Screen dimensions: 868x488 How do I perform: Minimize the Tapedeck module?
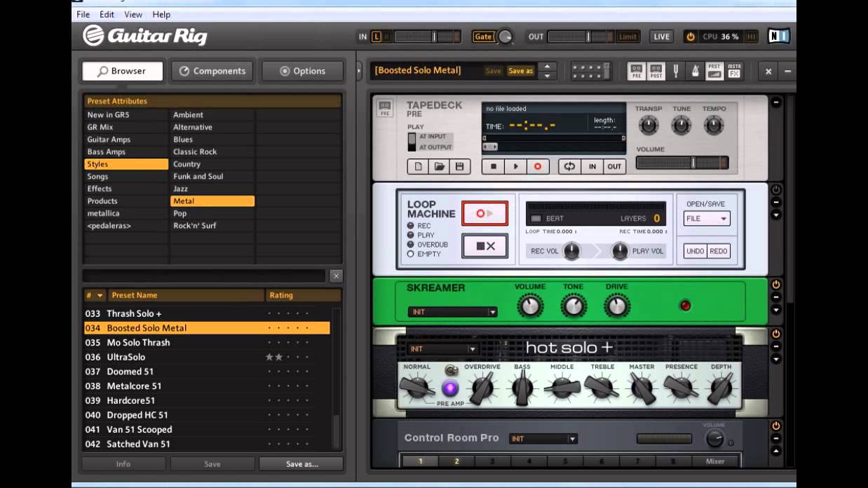click(776, 102)
